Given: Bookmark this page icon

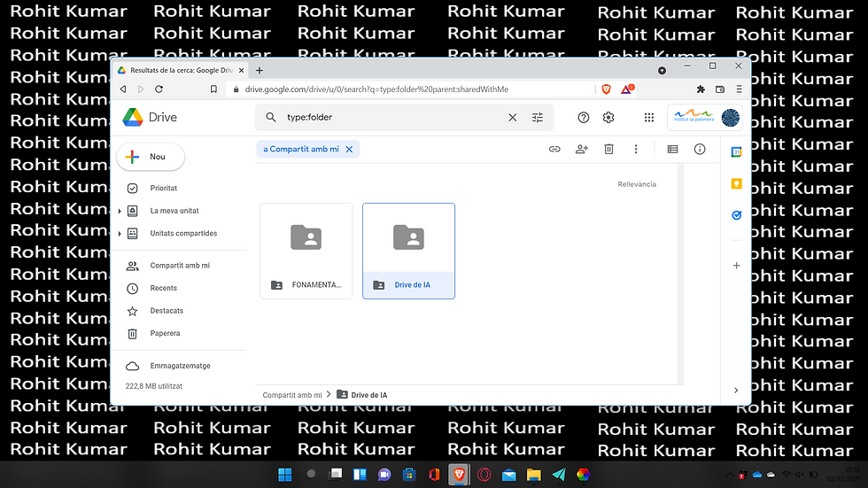Looking at the screenshot, I should (213, 89).
